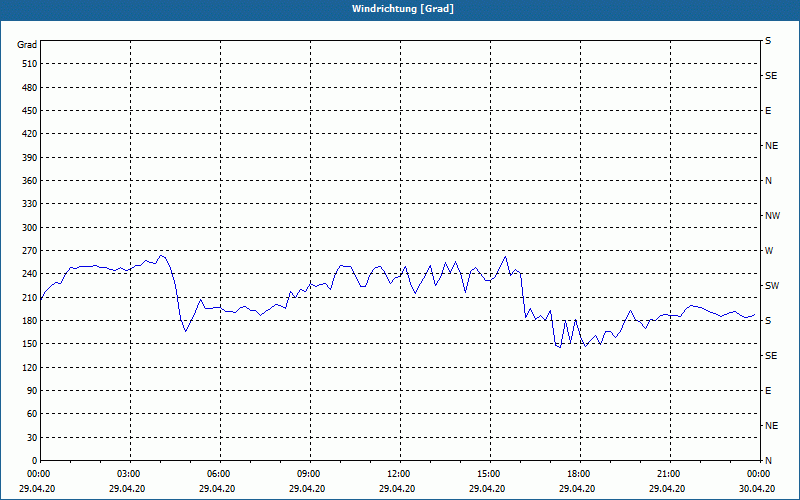Click the 30 value on left axis
800x500 pixels.
point(32,437)
